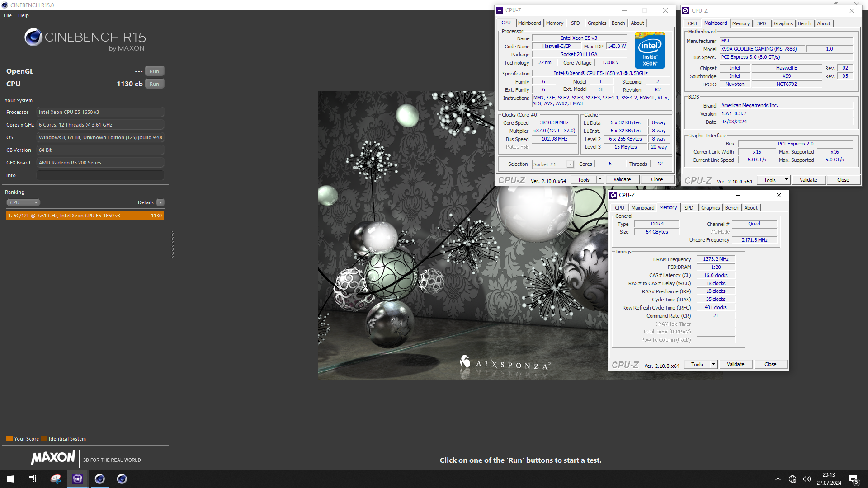Screen dimensions: 868x488
Task: Run the OpenGL benchmark
Action: click(x=155, y=71)
